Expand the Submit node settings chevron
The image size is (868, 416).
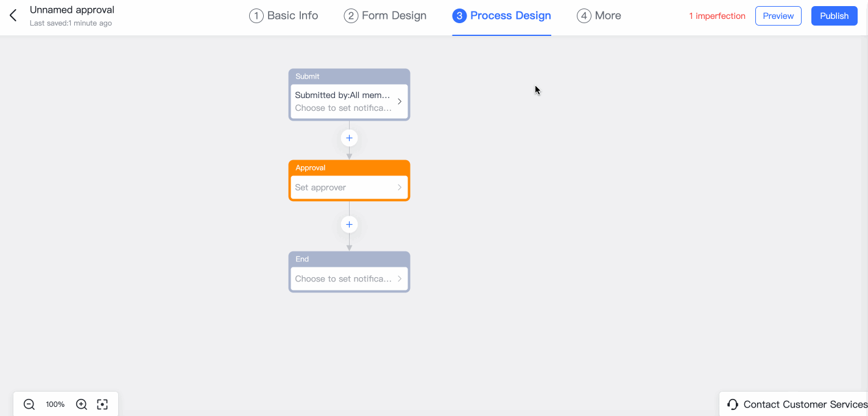tap(400, 102)
